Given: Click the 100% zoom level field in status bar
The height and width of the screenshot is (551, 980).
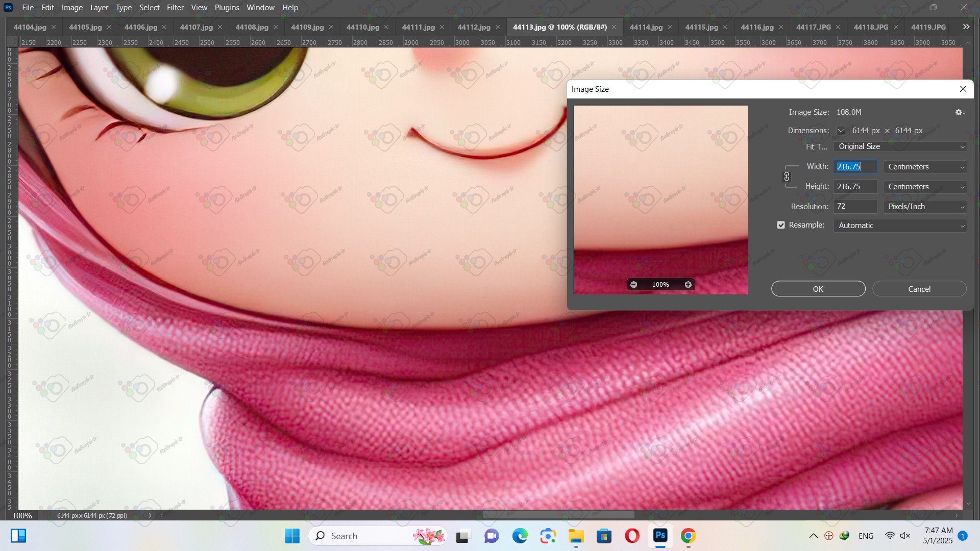Looking at the screenshot, I should [x=22, y=516].
